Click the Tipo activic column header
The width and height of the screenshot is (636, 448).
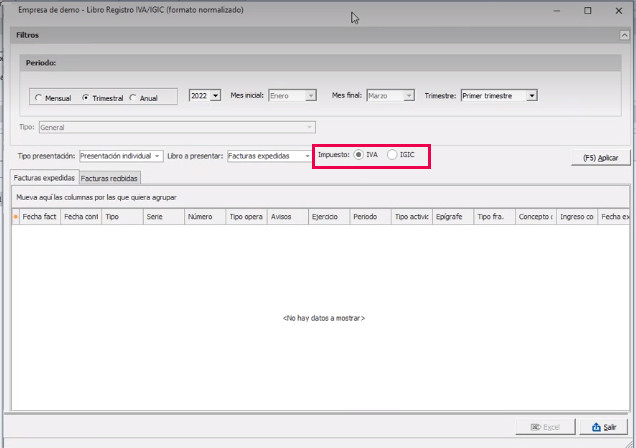(x=412, y=217)
